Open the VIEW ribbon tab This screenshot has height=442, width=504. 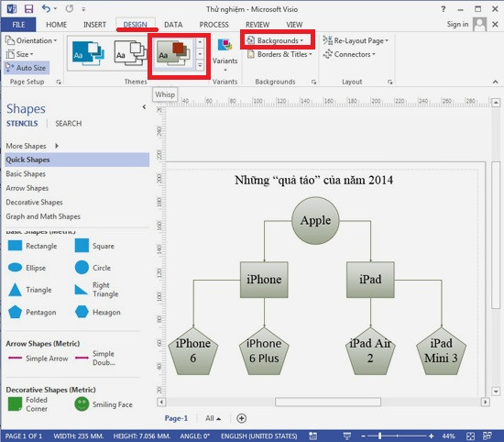pos(294,25)
